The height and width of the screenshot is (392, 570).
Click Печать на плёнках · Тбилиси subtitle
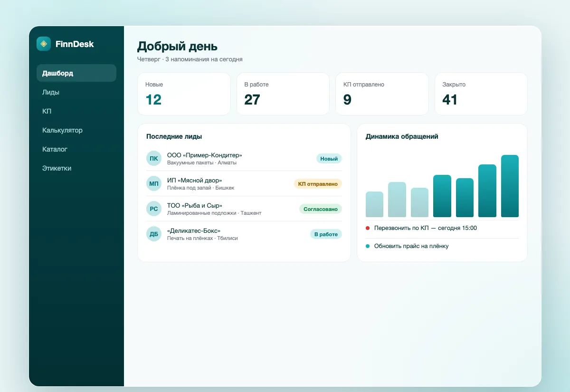pos(202,238)
